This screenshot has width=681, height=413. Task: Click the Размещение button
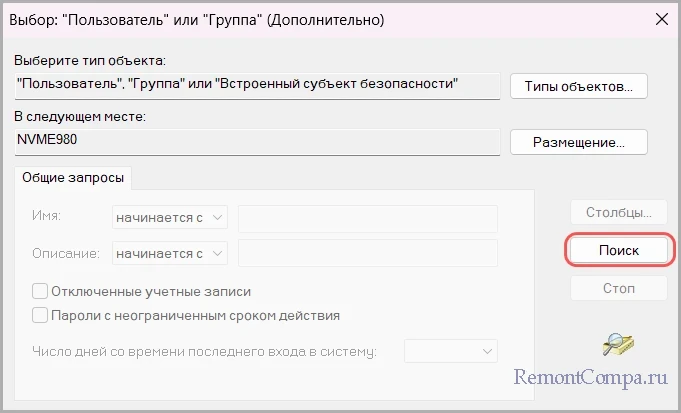click(579, 142)
